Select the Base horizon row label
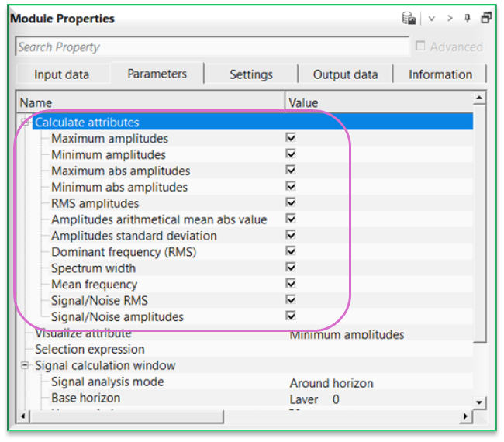Viewport: 504px width, 442px height. coord(85,398)
